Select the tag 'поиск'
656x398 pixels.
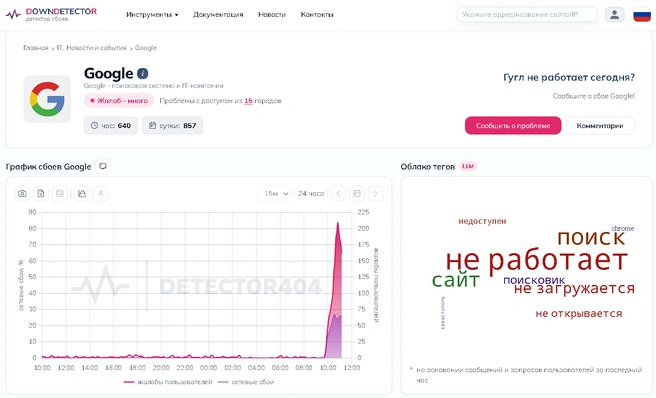point(591,238)
